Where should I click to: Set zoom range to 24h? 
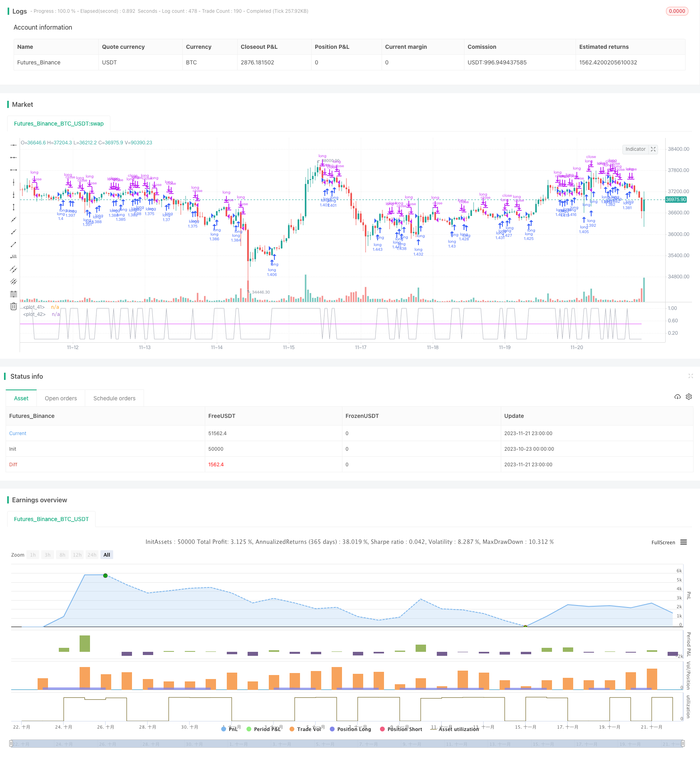coord(92,555)
